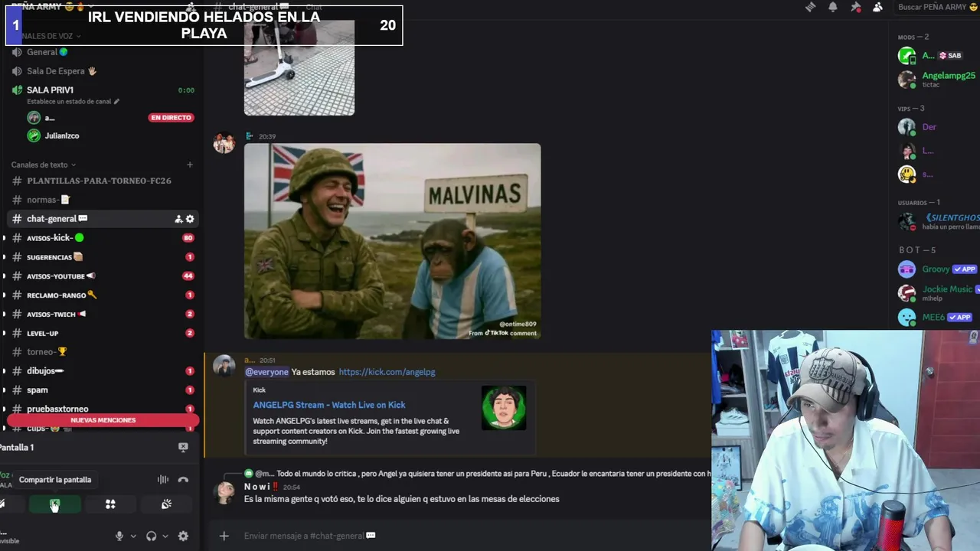Open voice noise suppression waveform icon

point(163,480)
